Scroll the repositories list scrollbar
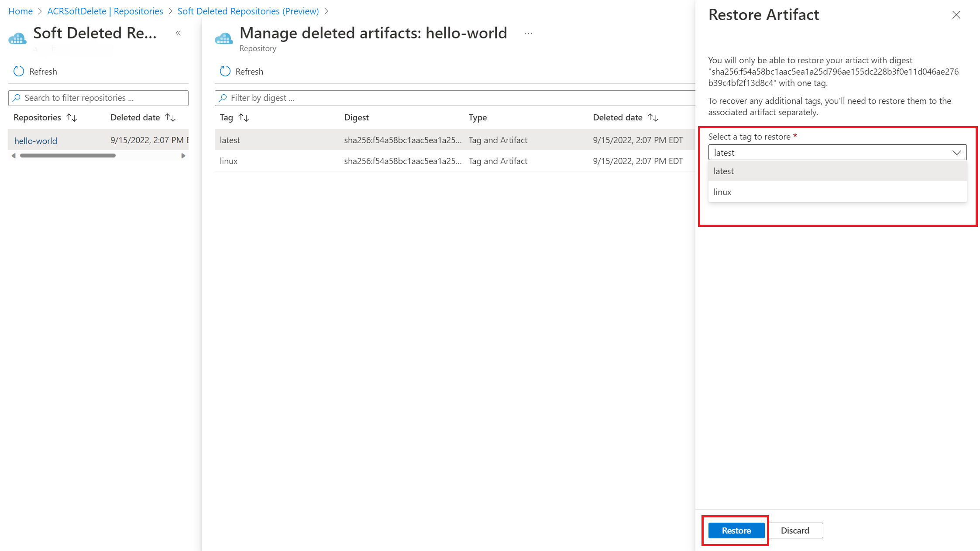The width and height of the screenshot is (980, 551). click(67, 155)
